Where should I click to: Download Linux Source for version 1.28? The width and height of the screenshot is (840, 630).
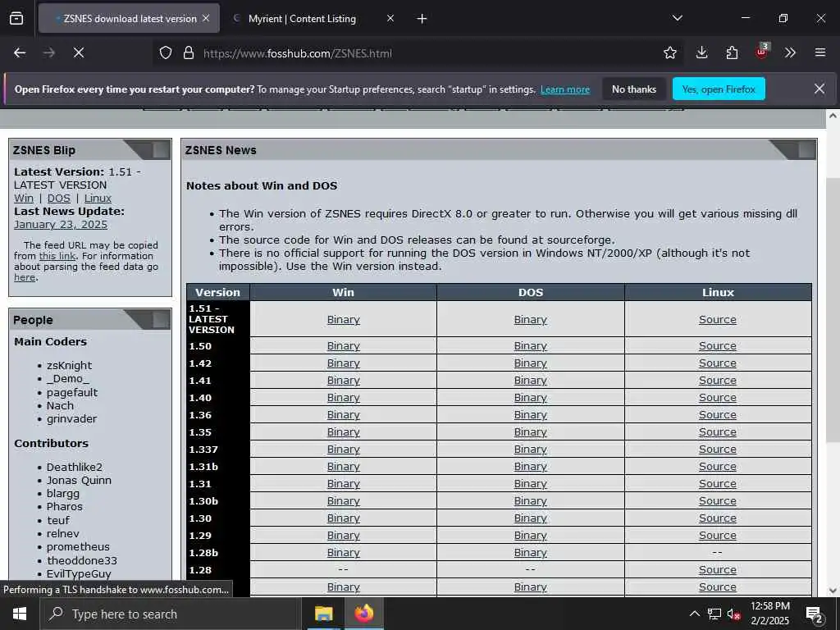click(x=717, y=570)
